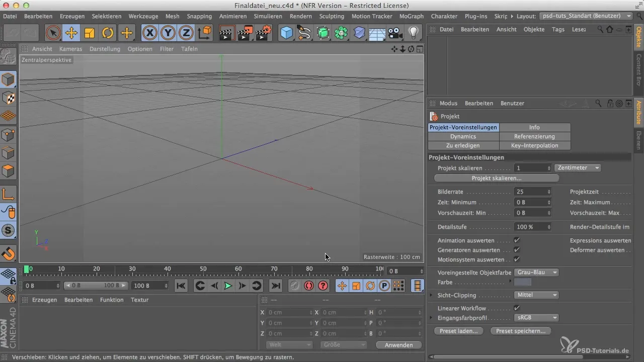Open the sRGB color profile dropdown
Screen dimensions: 644x362
[536, 318]
